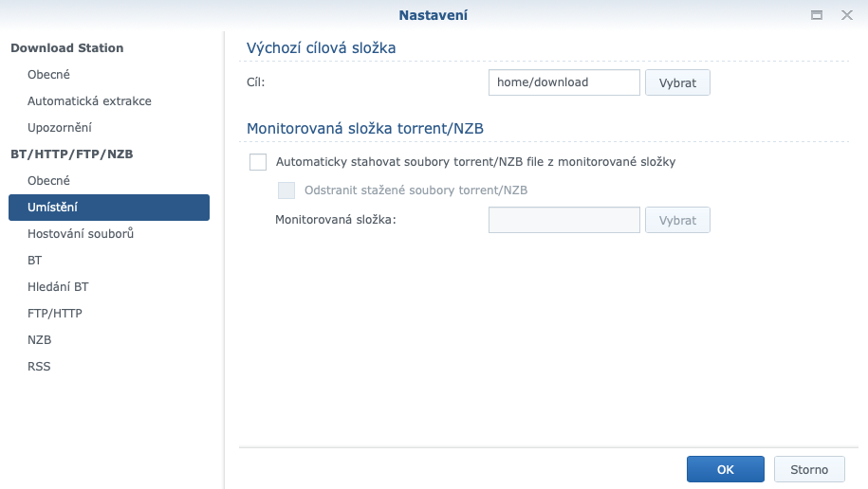Cancel changes with Storno button
Screen dimensions: 868x489
809,469
